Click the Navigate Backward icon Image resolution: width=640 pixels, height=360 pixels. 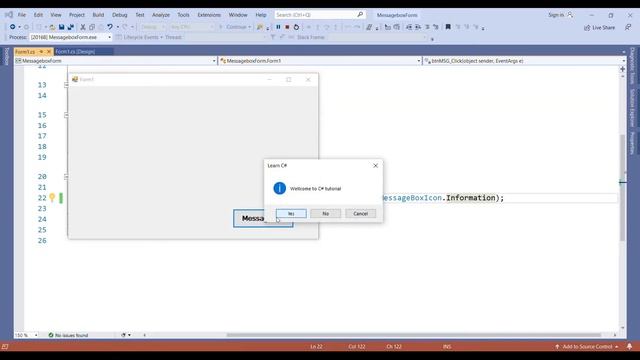[13, 27]
